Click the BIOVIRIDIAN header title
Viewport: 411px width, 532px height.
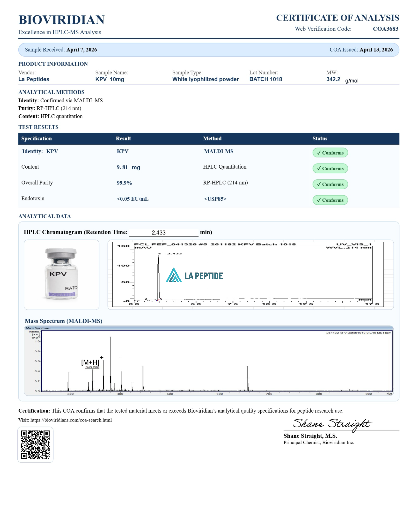61,20
